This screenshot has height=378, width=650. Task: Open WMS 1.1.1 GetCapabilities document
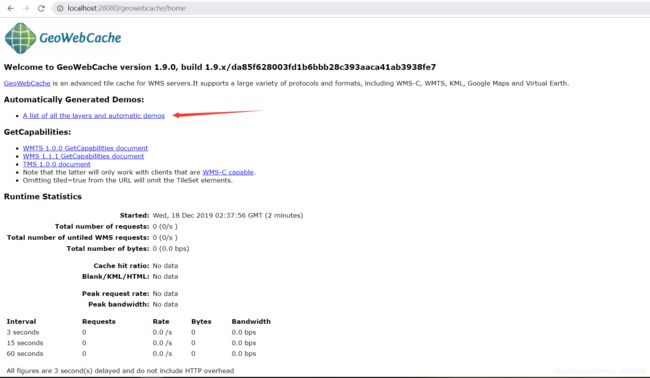[x=83, y=156]
